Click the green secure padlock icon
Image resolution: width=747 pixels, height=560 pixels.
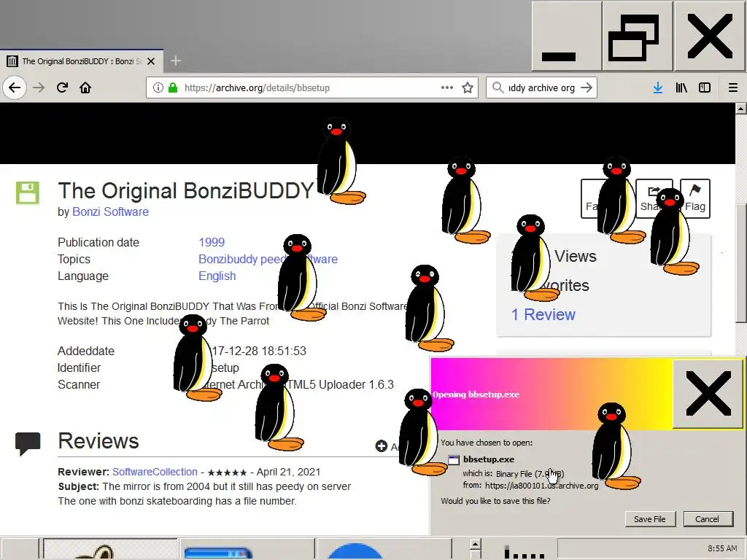pyautogui.click(x=173, y=87)
